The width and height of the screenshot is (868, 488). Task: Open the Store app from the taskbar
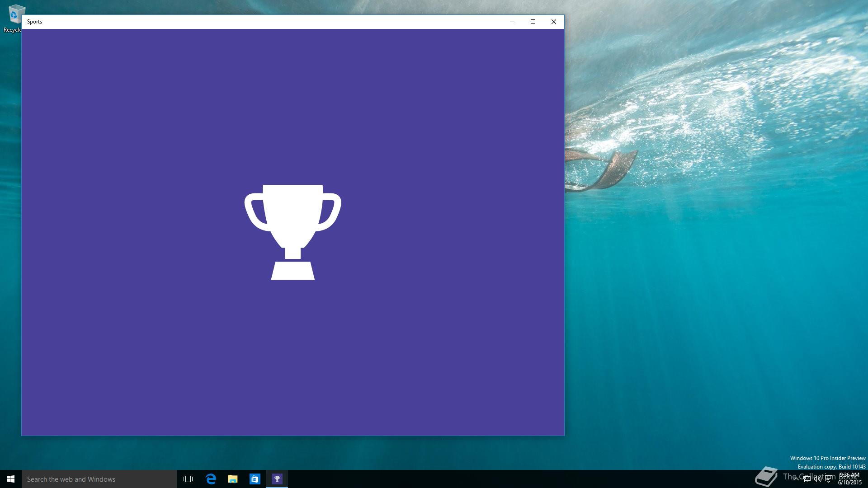tap(255, 479)
